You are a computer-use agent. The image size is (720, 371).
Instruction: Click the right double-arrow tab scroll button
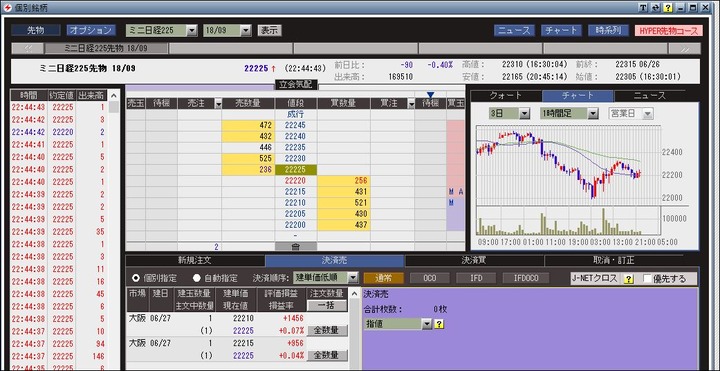685,49
